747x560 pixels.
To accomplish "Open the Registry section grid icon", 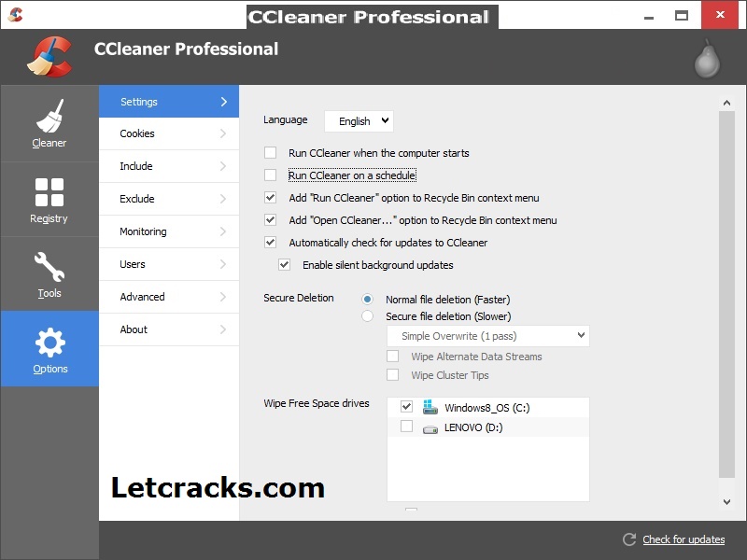I will [x=49, y=192].
